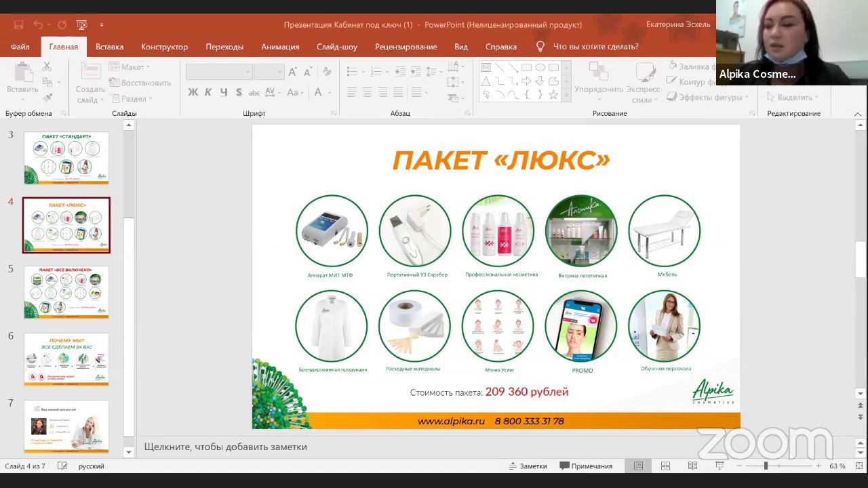Click the Cut scissors icon

47,67
